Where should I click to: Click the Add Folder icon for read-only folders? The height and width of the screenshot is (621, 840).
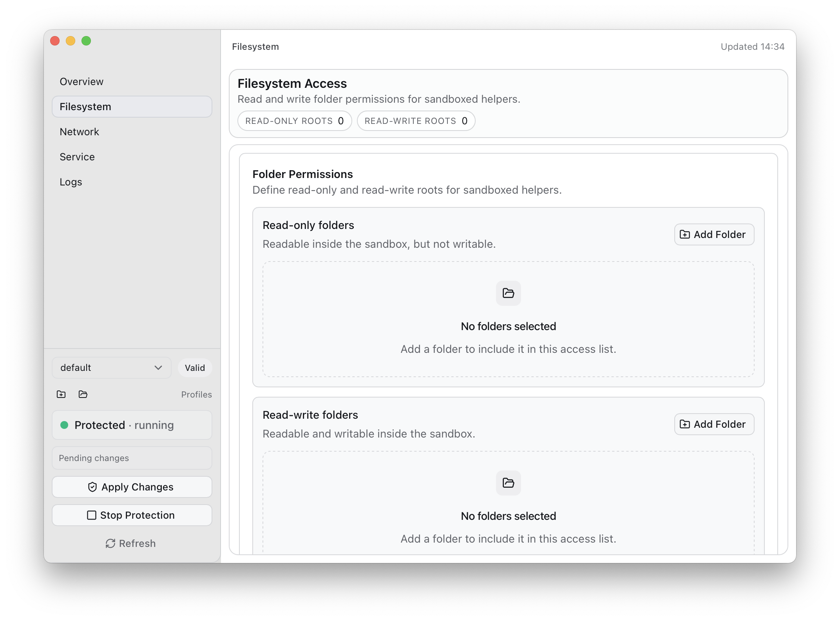coord(684,234)
